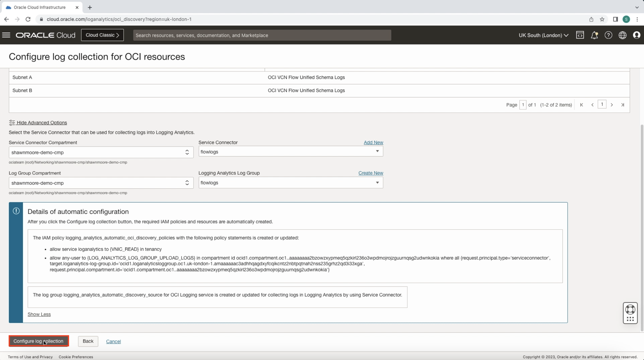Go to the first page of results
644x360 pixels.
[581, 105]
